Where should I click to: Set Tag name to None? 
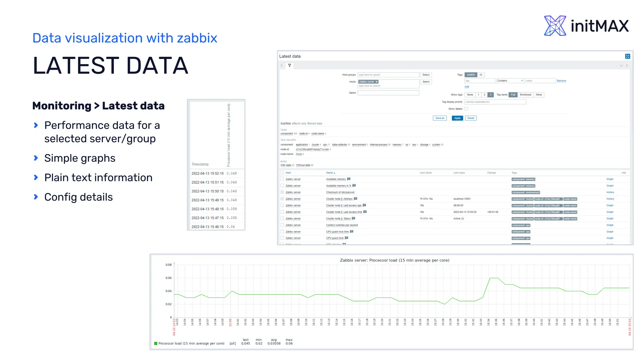click(539, 95)
